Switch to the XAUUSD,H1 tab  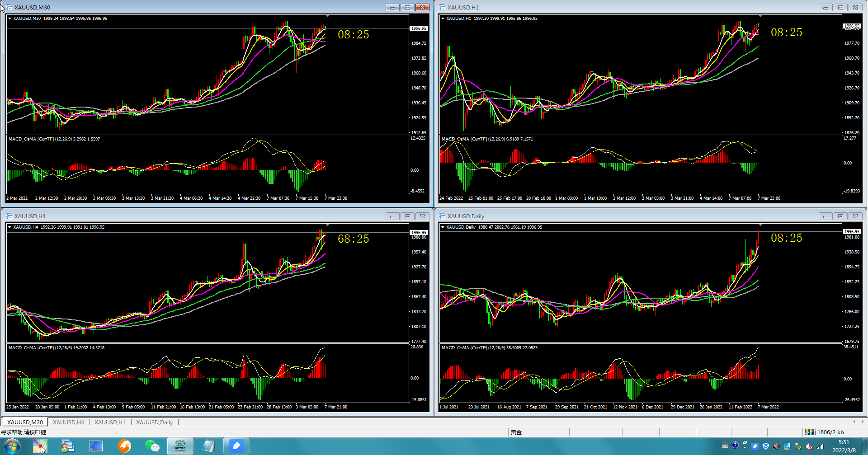pos(110,422)
